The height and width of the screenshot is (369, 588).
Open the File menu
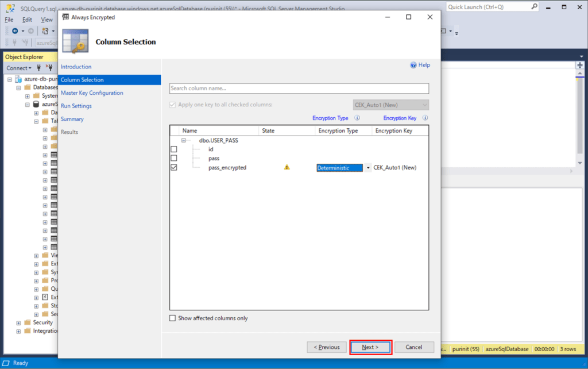click(9, 20)
